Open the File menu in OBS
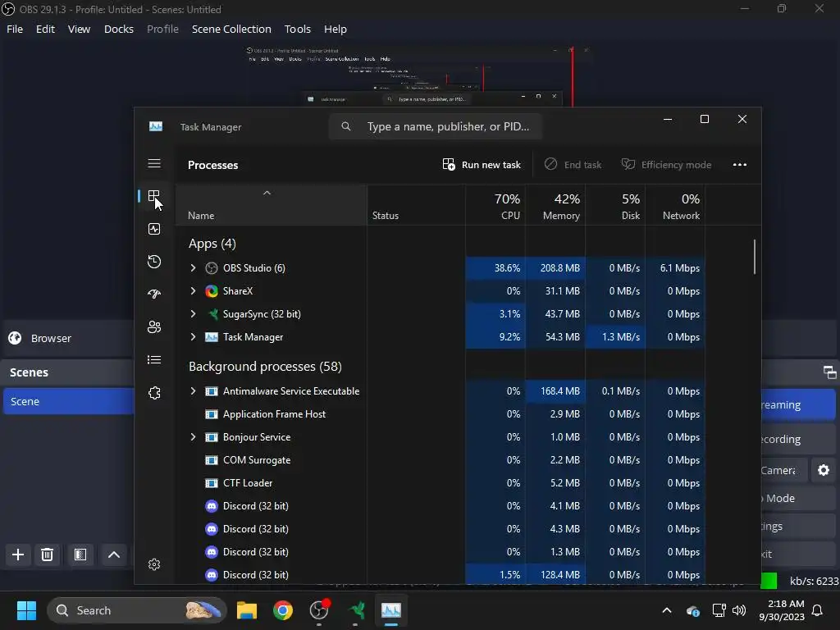Screen dimensions: 840x630 point(15,29)
